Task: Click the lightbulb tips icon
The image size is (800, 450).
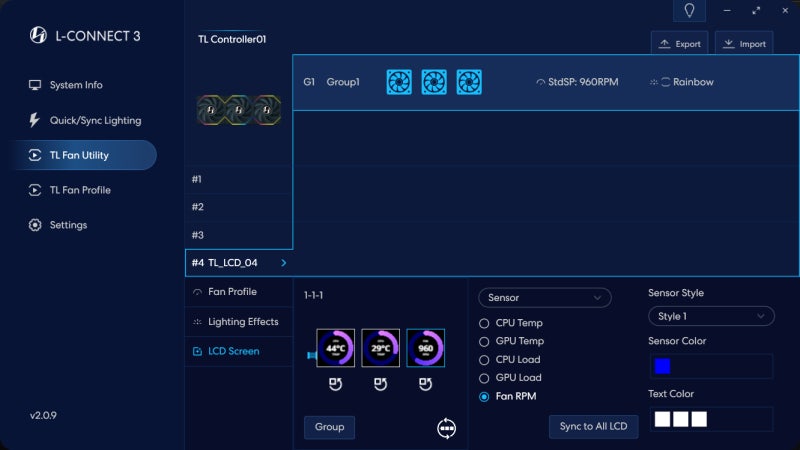Action: pos(689,10)
